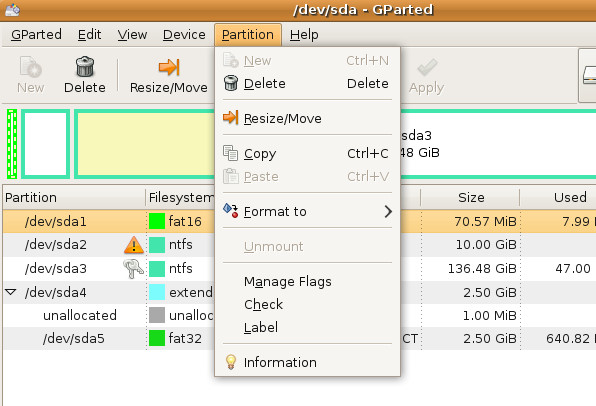Screen dimensions: 596x406
Task: Collapse the /dev/sda4 extended partition tree
Action: (x=11, y=292)
